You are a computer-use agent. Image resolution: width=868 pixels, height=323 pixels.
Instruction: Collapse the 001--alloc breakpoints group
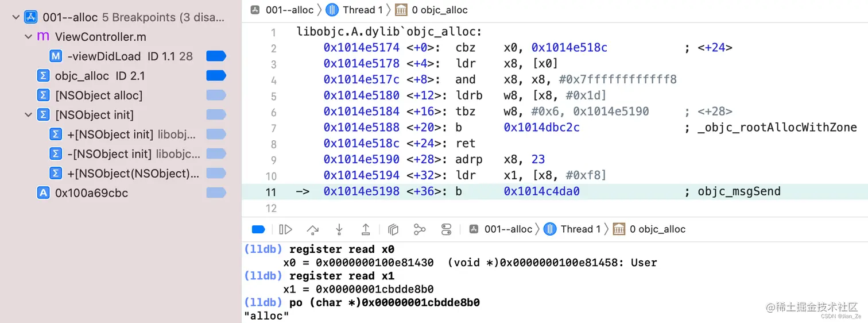[x=16, y=17]
